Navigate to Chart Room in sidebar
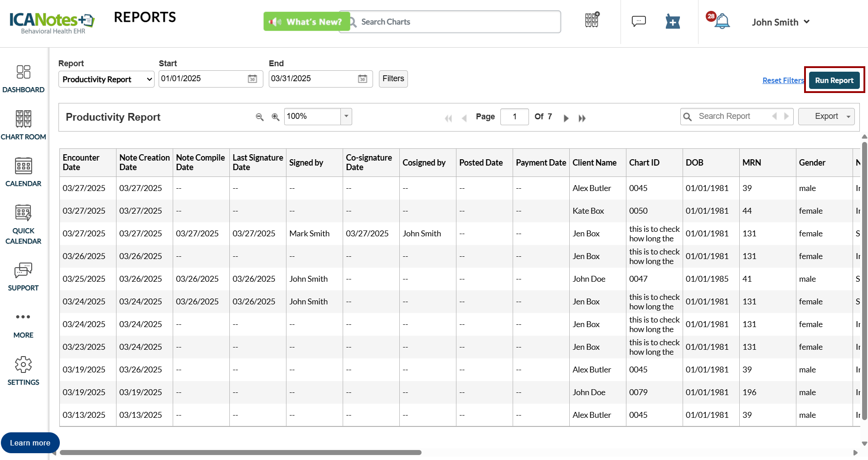This screenshot has width=868, height=460. [24, 125]
